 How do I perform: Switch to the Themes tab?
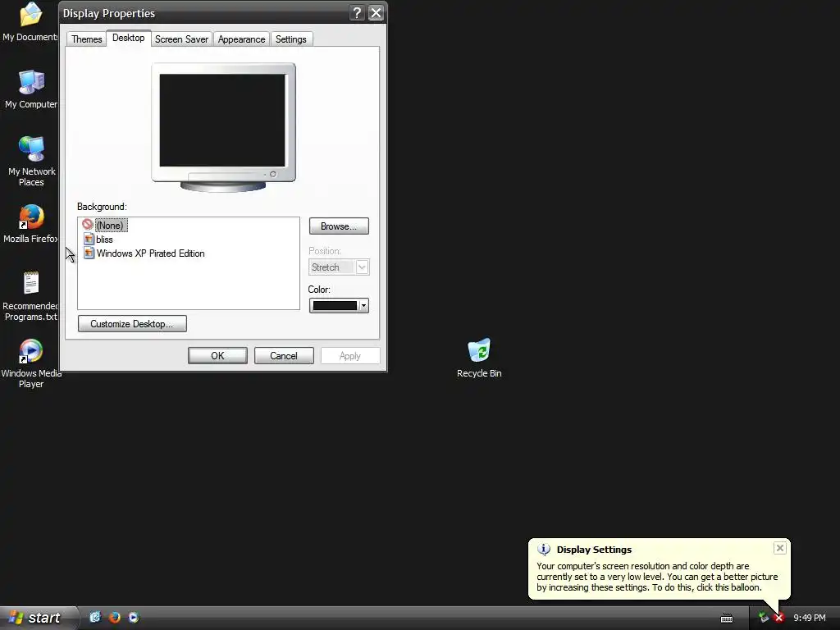tap(86, 39)
